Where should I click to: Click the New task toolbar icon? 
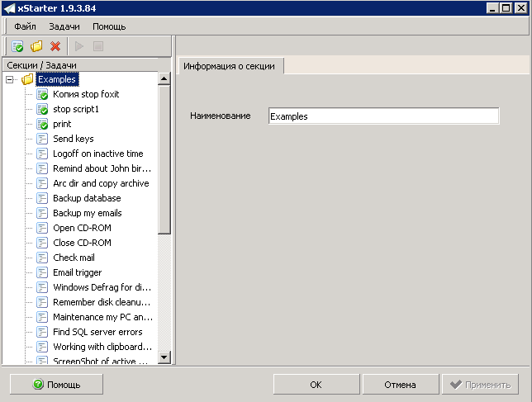click(x=17, y=46)
